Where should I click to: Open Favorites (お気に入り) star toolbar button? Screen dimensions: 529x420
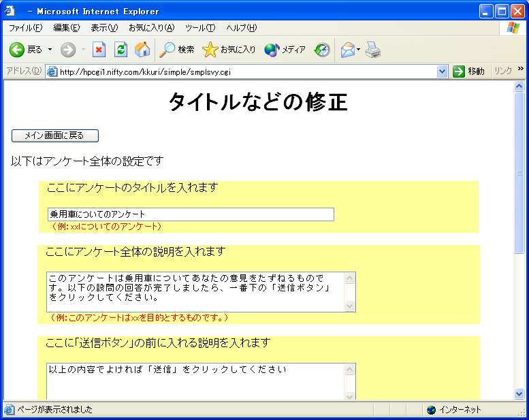pos(229,50)
